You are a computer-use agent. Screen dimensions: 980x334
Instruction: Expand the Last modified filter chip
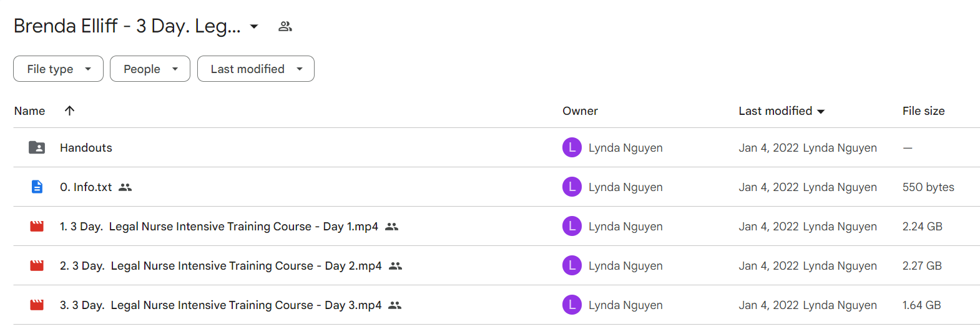coord(256,69)
